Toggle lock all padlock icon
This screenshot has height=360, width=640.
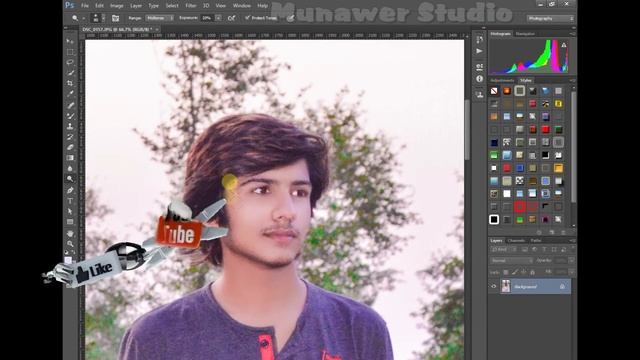click(532, 272)
